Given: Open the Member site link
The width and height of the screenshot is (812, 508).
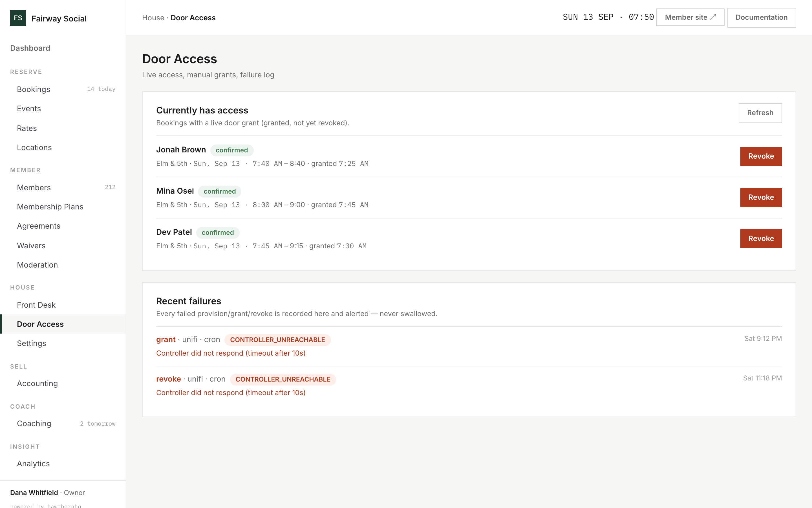Looking at the screenshot, I should [x=690, y=17].
